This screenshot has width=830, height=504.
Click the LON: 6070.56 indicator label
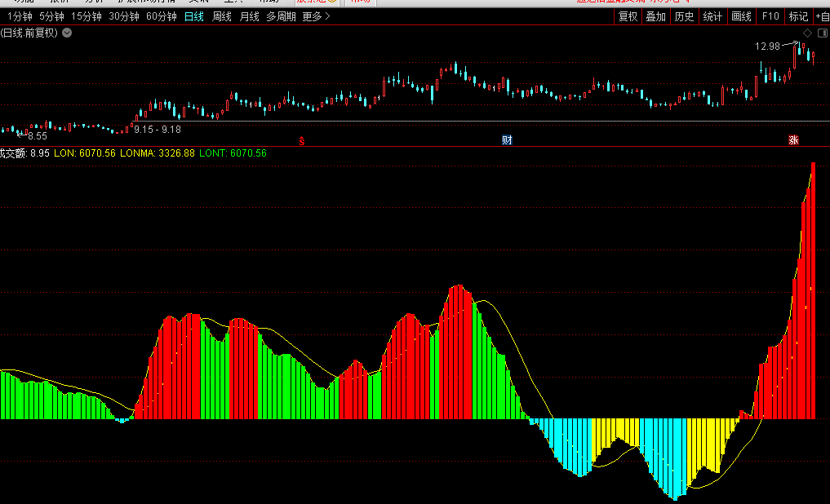click(85, 153)
